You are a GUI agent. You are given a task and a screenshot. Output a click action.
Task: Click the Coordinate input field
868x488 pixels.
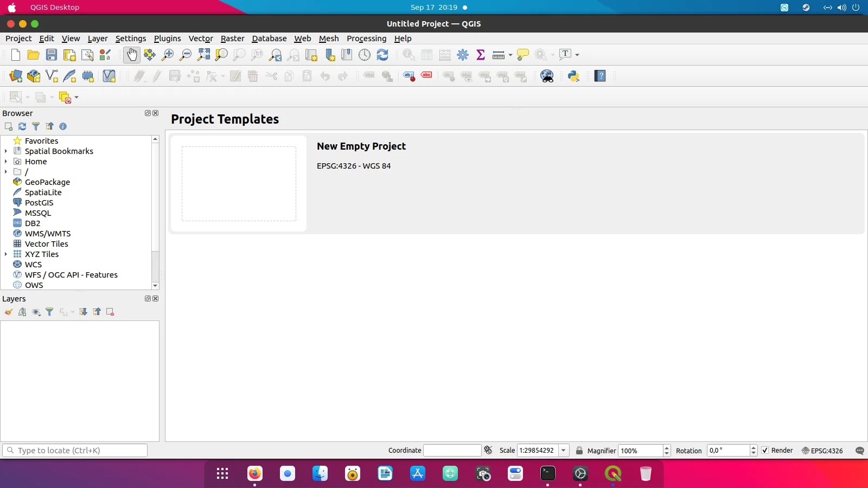[x=452, y=451]
